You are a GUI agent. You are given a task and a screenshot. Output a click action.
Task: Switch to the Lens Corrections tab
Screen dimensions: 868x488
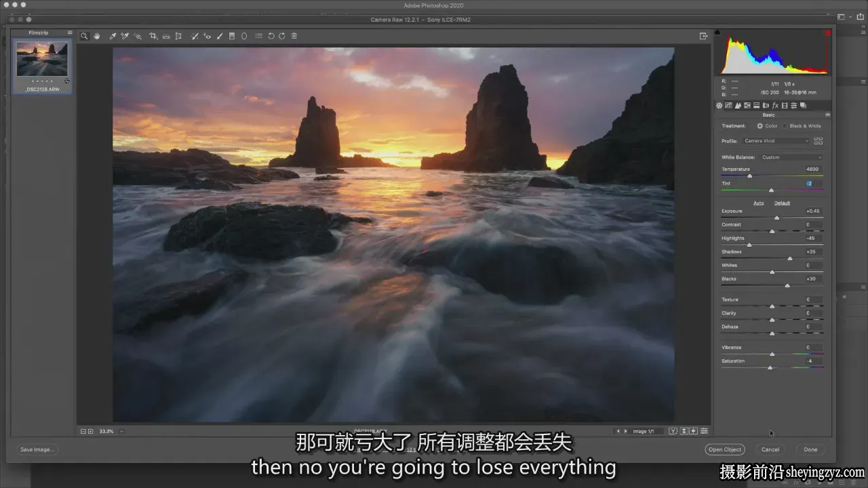point(766,106)
